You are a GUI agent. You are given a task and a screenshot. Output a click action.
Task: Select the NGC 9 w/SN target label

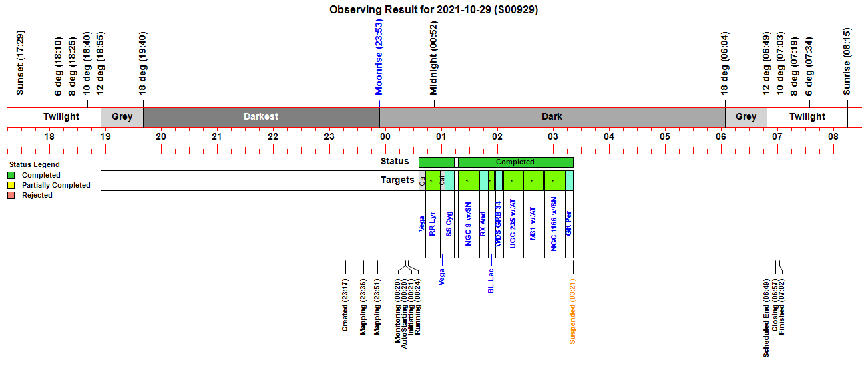click(468, 225)
